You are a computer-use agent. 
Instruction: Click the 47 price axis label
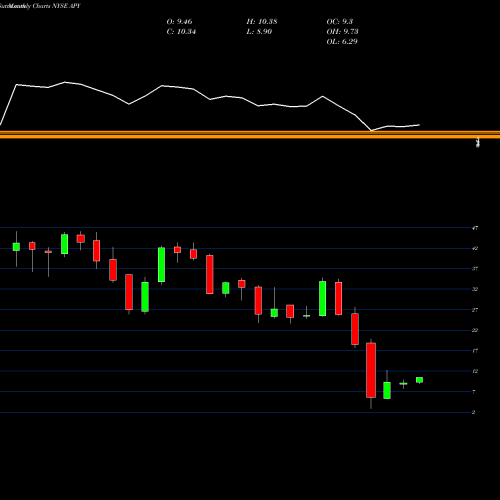pos(475,228)
